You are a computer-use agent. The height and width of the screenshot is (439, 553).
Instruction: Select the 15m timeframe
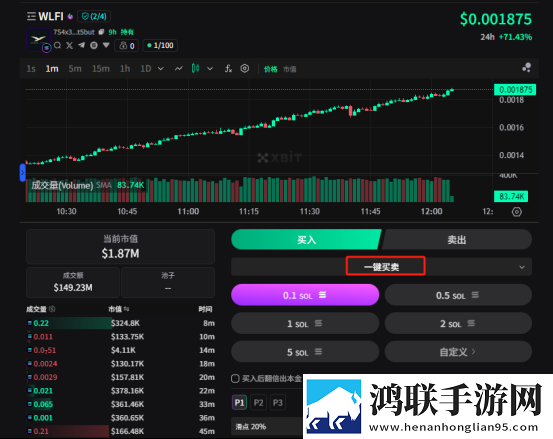[101, 68]
